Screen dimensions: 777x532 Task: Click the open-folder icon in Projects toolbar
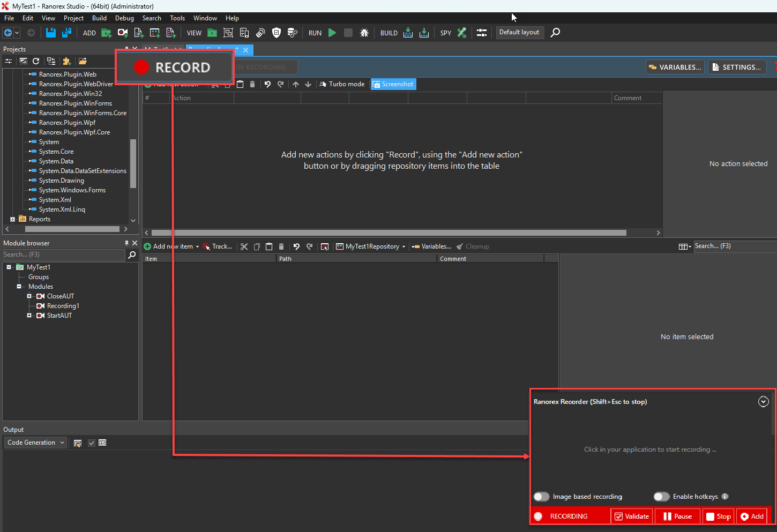pyautogui.click(x=83, y=61)
